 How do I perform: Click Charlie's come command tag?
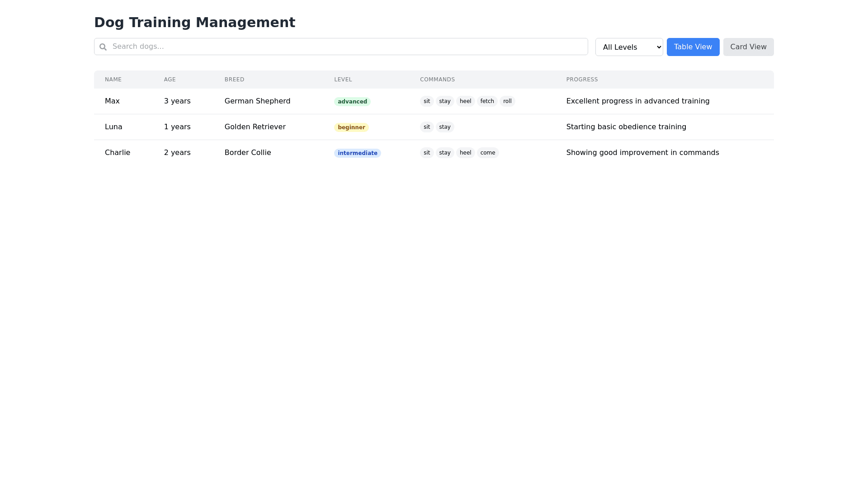[487, 153]
